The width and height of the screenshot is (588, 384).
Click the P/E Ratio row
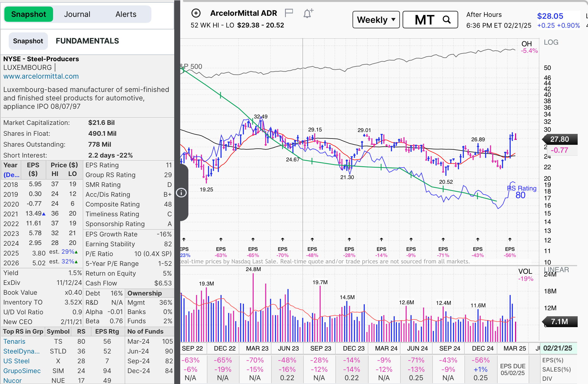click(128, 254)
